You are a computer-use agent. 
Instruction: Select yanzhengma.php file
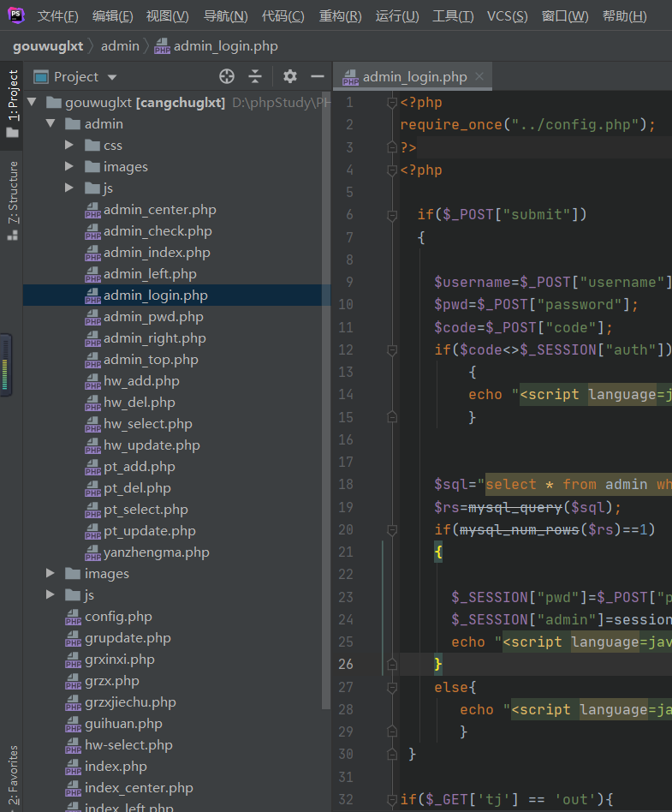157,552
